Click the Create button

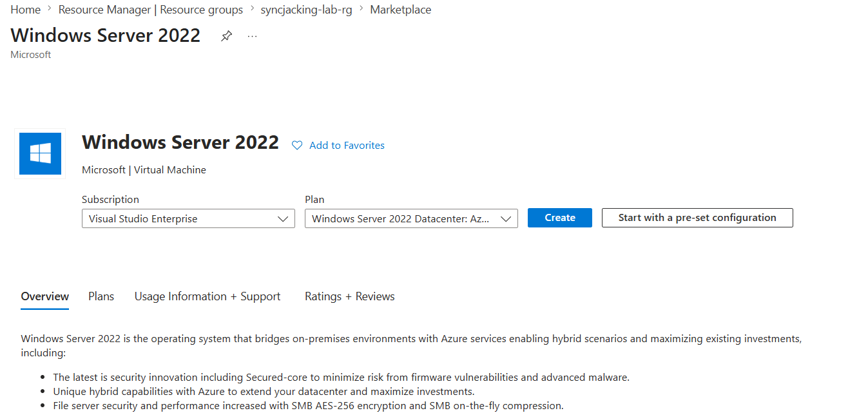pyautogui.click(x=560, y=218)
